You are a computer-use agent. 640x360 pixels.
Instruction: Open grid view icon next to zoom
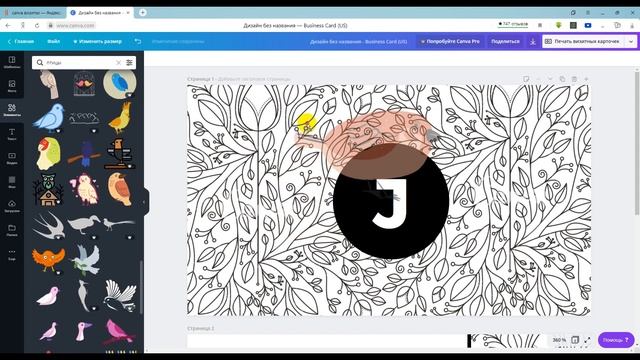(575, 340)
